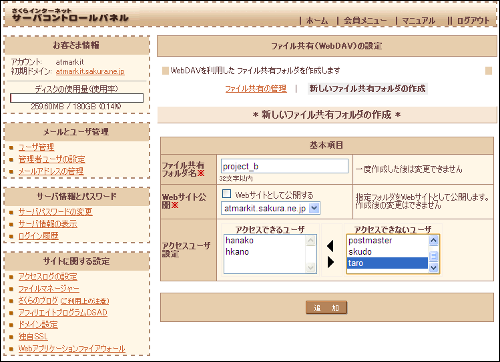The width and height of the screenshot is (500, 362).
Task: Click the accessible users list up arrow
Action: (310, 241)
